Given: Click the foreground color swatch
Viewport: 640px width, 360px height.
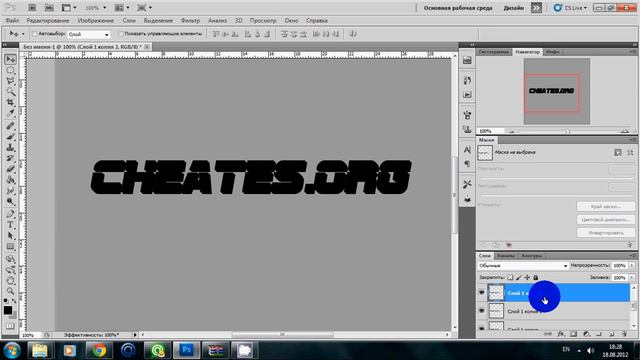Looking at the screenshot, I should click(x=8, y=310).
